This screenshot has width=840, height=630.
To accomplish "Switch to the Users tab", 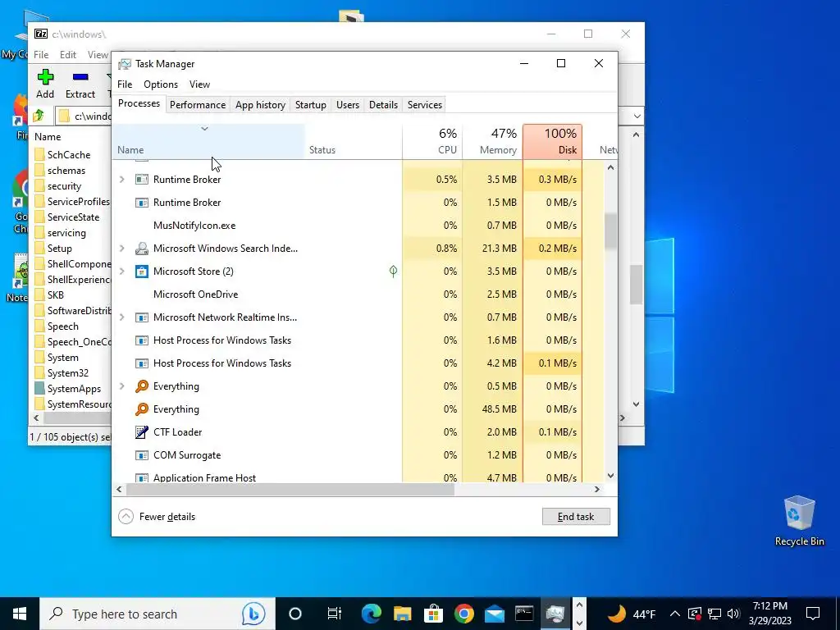I will pos(348,105).
